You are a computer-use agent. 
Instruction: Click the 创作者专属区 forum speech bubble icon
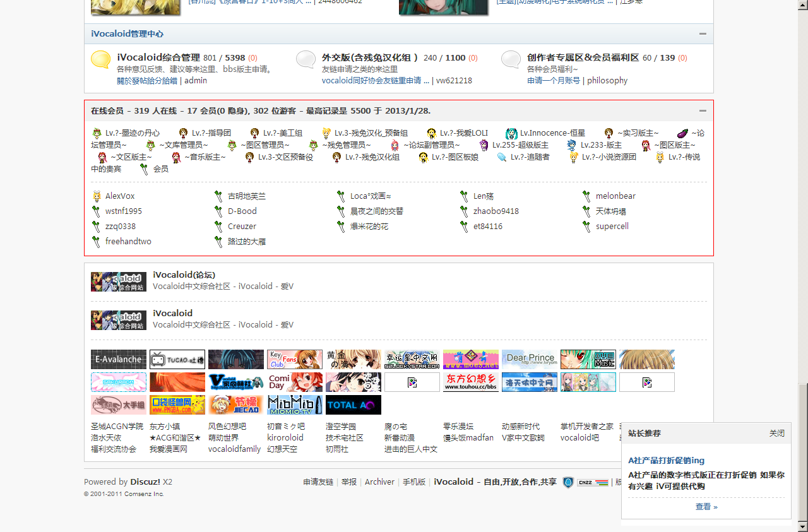pos(511,59)
